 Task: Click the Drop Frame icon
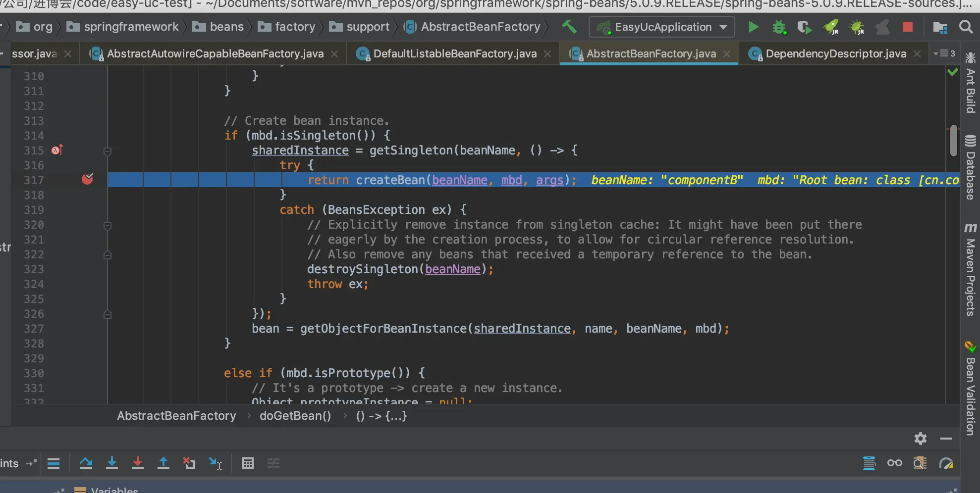pyautogui.click(x=189, y=464)
